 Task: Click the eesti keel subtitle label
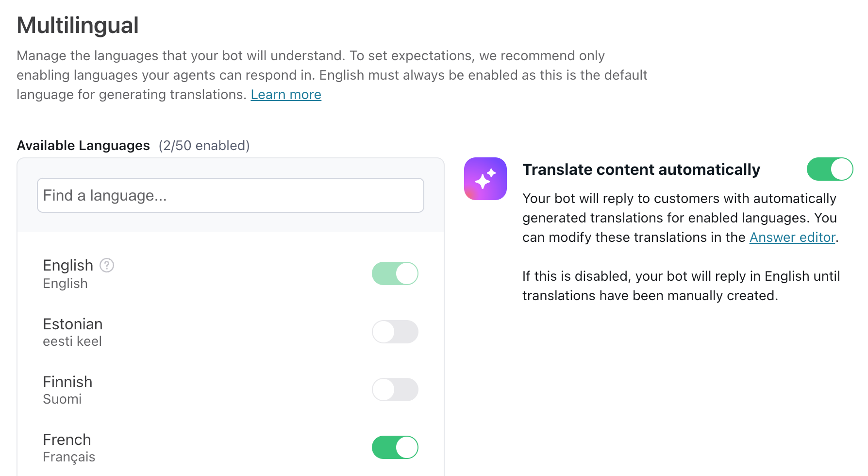pos(72,341)
